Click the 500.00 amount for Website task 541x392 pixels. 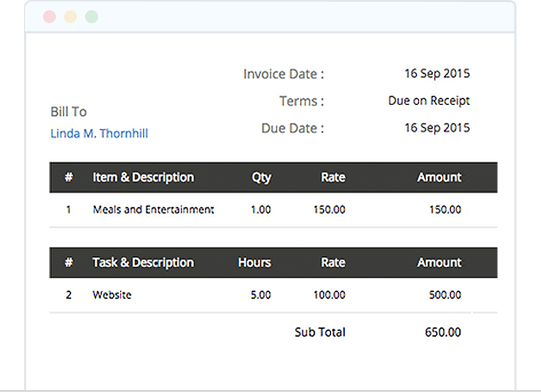coord(445,295)
